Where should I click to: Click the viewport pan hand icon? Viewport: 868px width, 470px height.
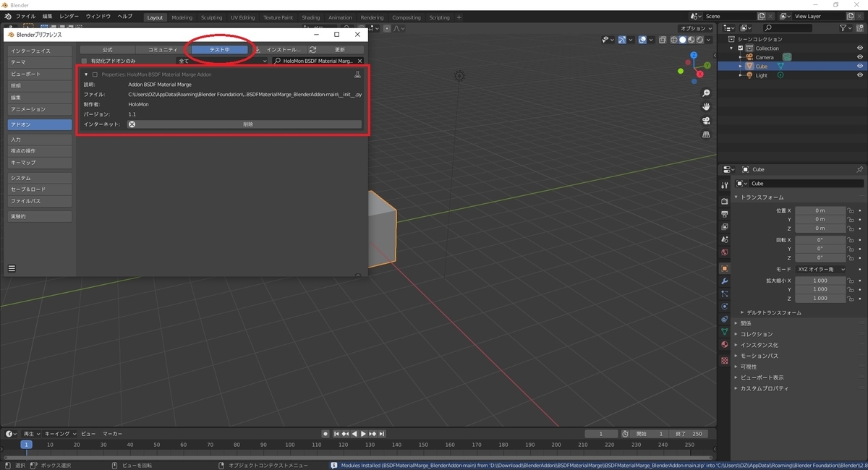(x=706, y=107)
